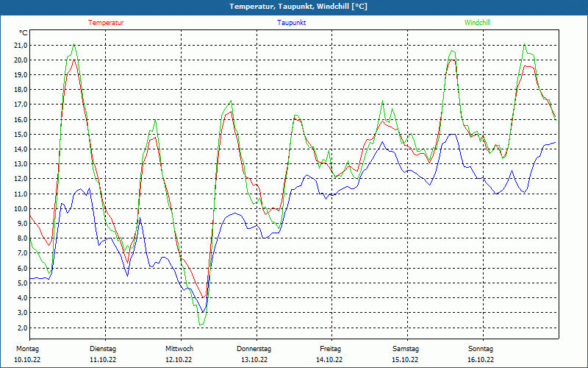Viewport: 588px width, 368px height.
Task: Select the Mittwoch 12.10.22 axis label
Action: click(x=179, y=354)
